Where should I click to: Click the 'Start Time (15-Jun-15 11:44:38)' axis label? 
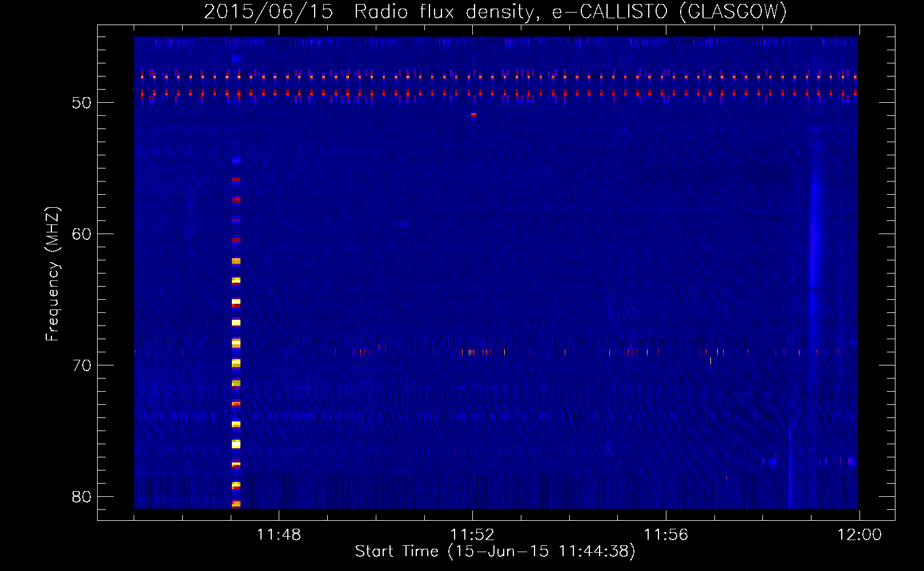click(x=495, y=552)
